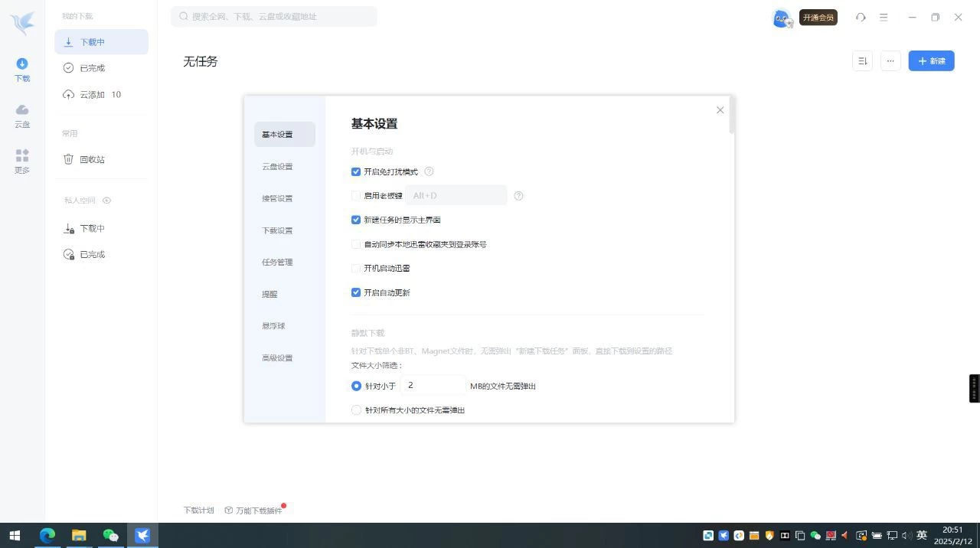The height and width of the screenshot is (548, 980).
Task: Select the 针对所有大小的文件无需弹出 option
Action: coord(356,409)
